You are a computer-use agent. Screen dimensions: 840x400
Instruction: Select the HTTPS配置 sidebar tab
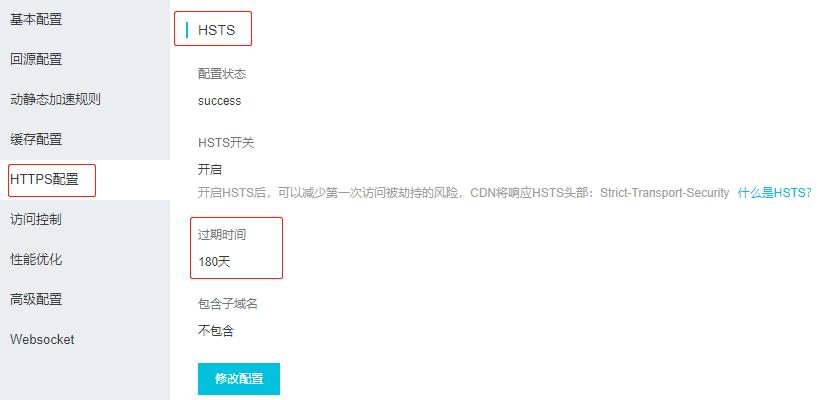point(44,179)
